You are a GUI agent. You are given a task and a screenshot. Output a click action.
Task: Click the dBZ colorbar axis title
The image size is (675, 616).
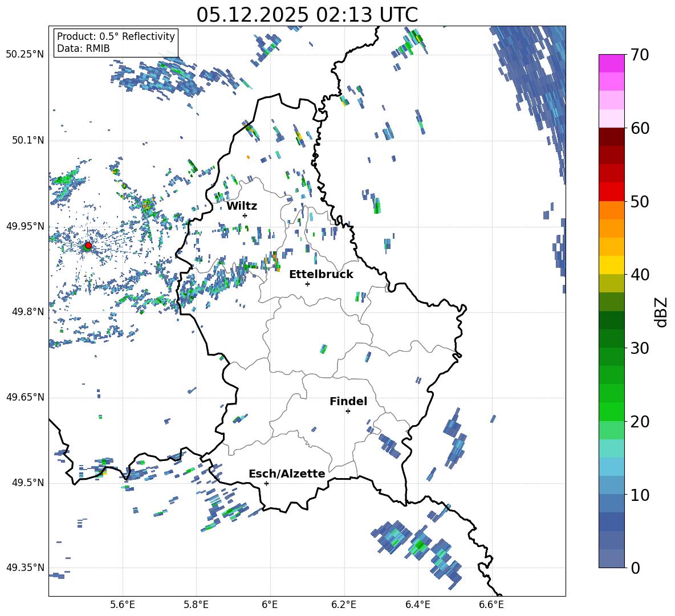(662, 312)
